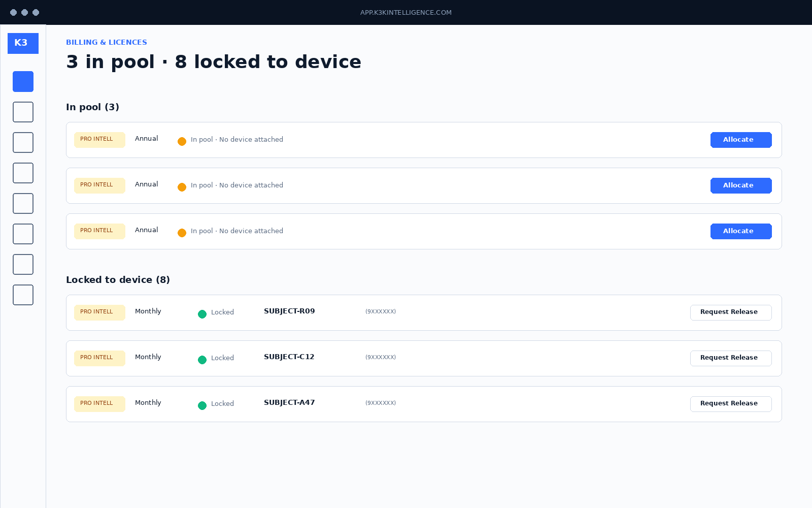The width and height of the screenshot is (812, 508).
Task: Click the Monthly label in the SUBJECT-A47 row
Action: click(x=148, y=403)
